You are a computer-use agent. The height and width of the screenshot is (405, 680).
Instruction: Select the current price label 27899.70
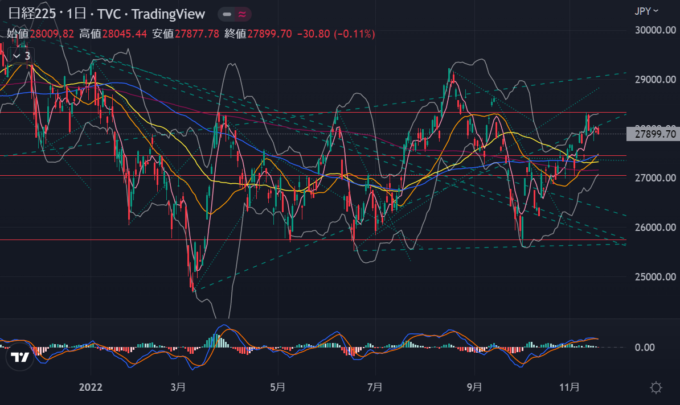point(652,133)
